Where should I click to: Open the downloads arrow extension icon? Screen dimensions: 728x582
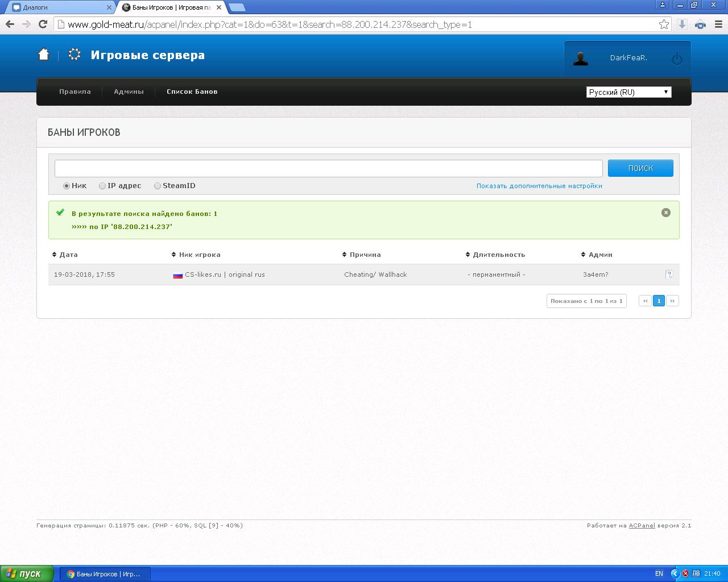coord(682,24)
